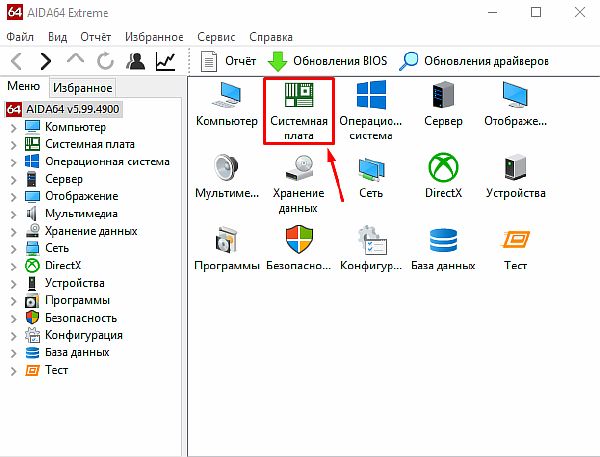
Task: Select AIDA64 v5.99.4900 root tree node
Action: [64, 109]
